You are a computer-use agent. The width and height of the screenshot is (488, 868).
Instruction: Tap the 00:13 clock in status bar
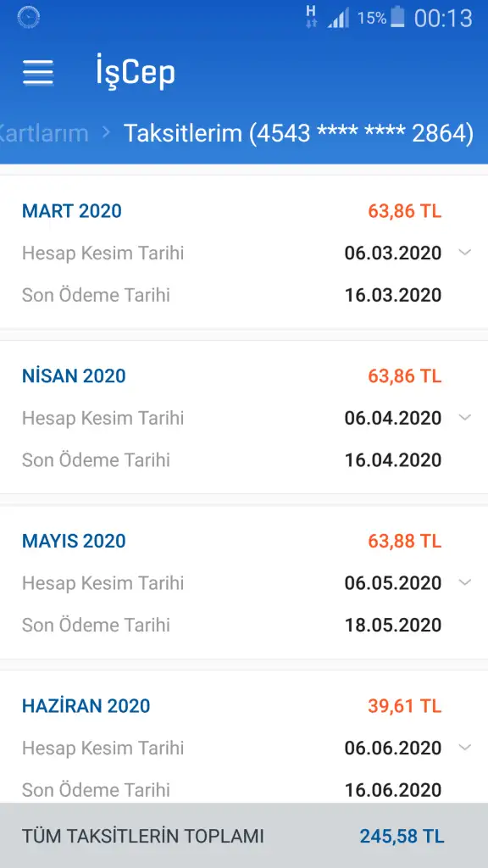click(444, 19)
